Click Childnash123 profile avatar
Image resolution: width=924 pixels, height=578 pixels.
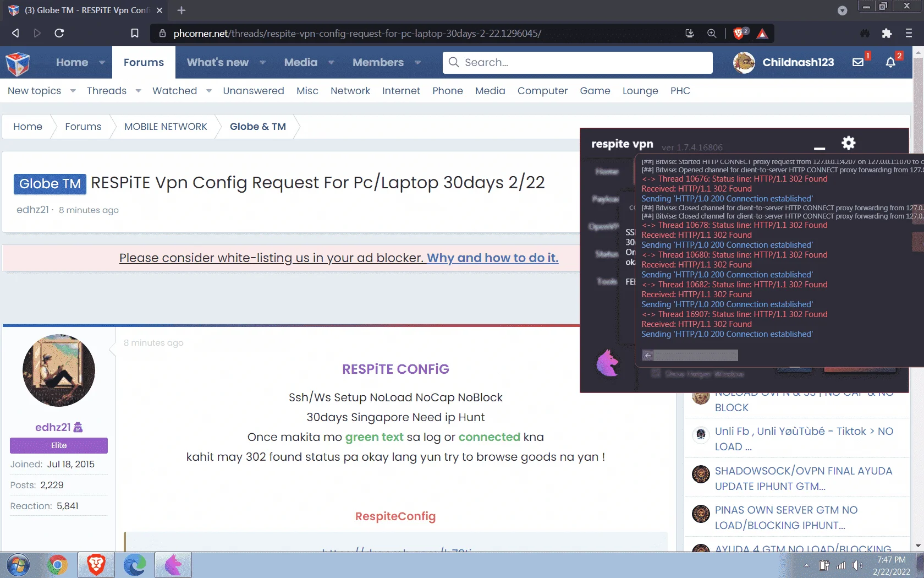point(744,62)
